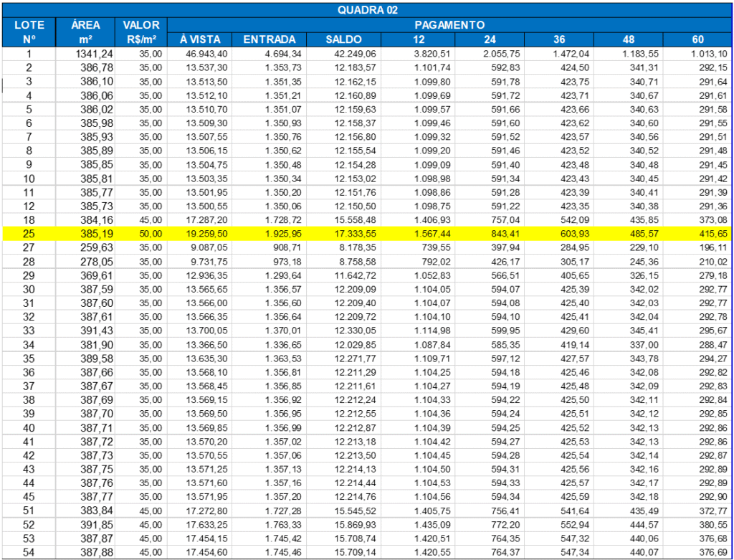Click the SALDO column header

[x=343, y=39]
